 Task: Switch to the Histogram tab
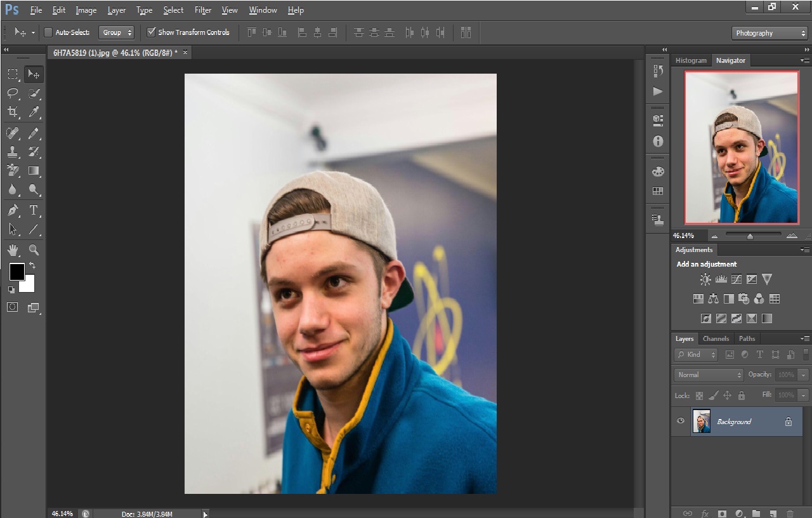(691, 60)
